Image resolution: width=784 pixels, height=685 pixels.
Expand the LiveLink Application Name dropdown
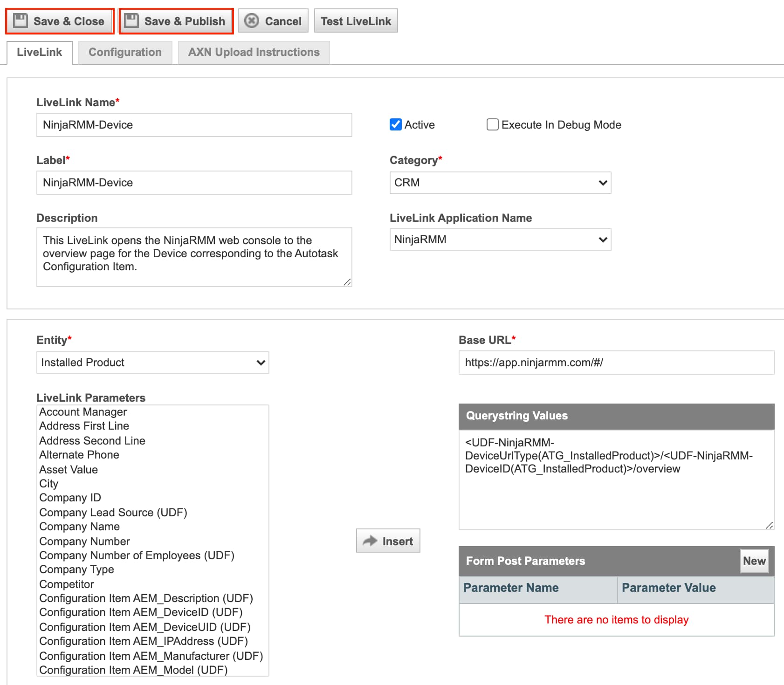pyautogui.click(x=500, y=240)
